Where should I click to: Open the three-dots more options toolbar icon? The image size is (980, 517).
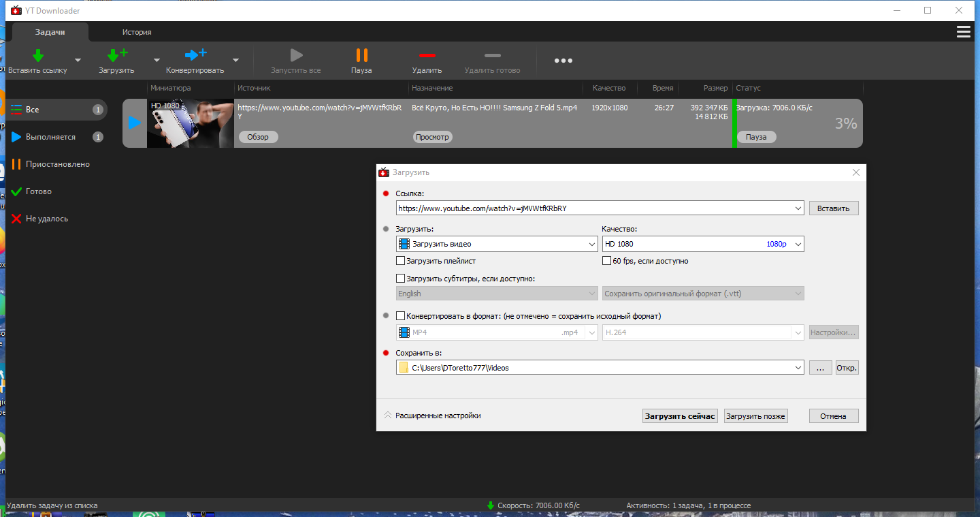click(563, 61)
